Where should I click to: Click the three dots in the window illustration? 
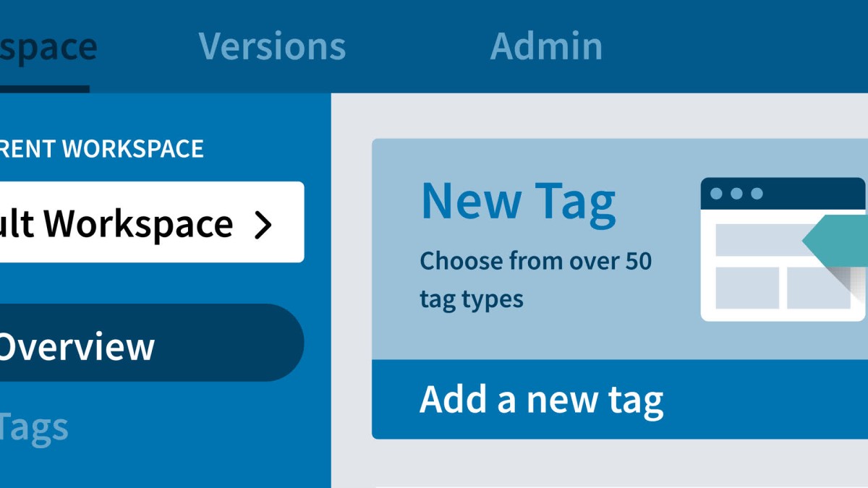tap(736, 193)
